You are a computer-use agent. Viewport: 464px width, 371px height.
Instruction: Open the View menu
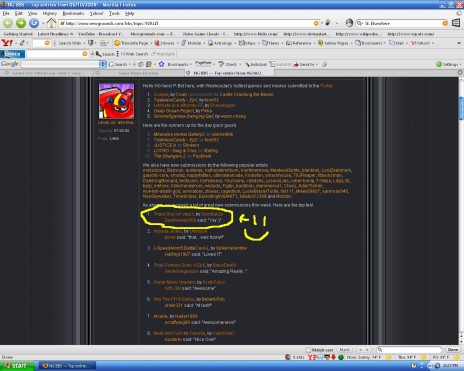click(32, 13)
